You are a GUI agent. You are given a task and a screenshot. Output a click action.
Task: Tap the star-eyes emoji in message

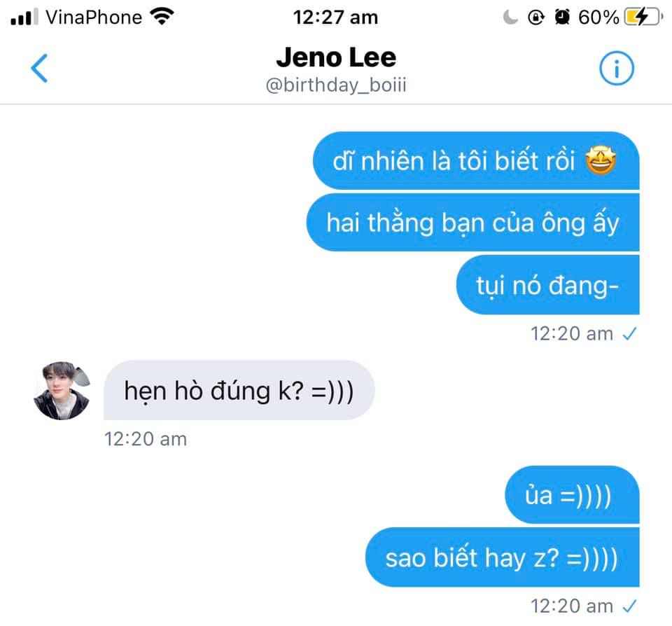pos(601,160)
